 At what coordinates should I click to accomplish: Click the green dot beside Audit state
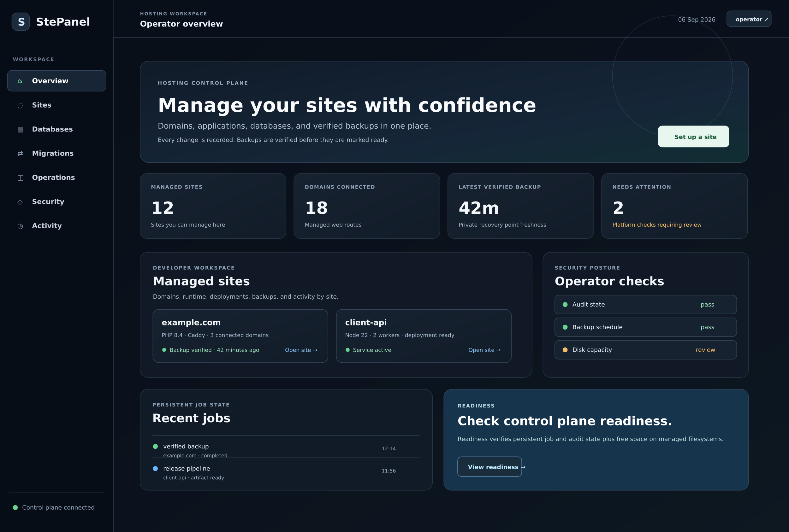point(565,304)
